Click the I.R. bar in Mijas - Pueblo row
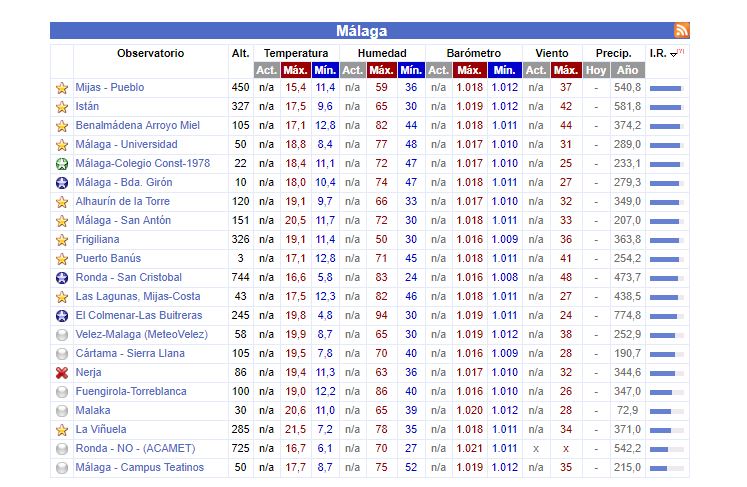Viewport: 747px width, 487px height. [666, 88]
